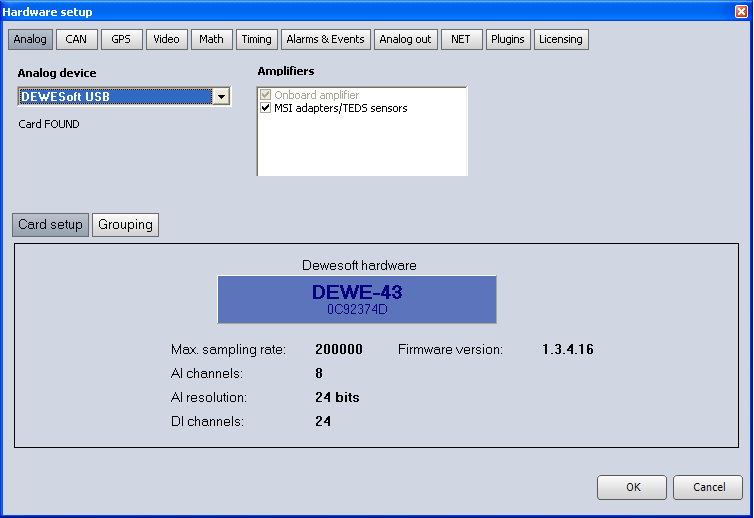The image size is (754, 518).
Task: Confirm with the OK button
Action: pyautogui.click(x=632, y=487)
